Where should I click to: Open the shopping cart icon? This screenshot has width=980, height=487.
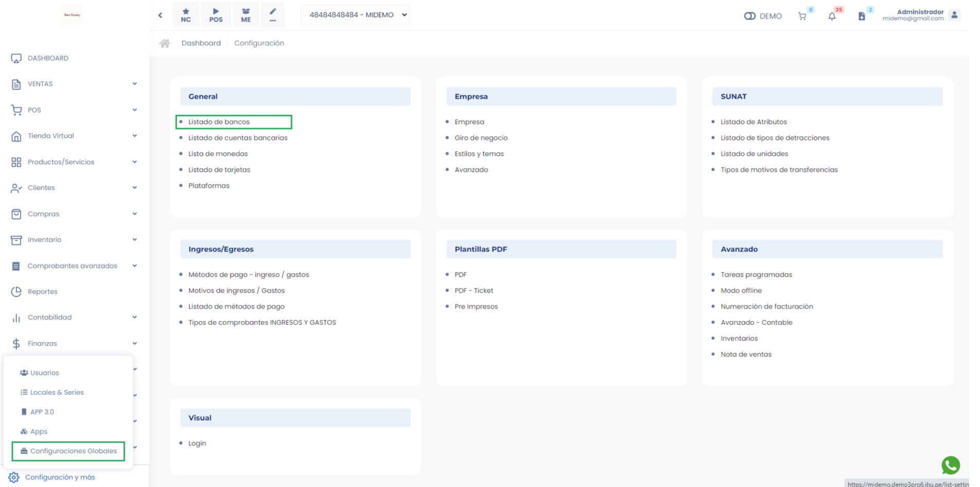point(802,16)
